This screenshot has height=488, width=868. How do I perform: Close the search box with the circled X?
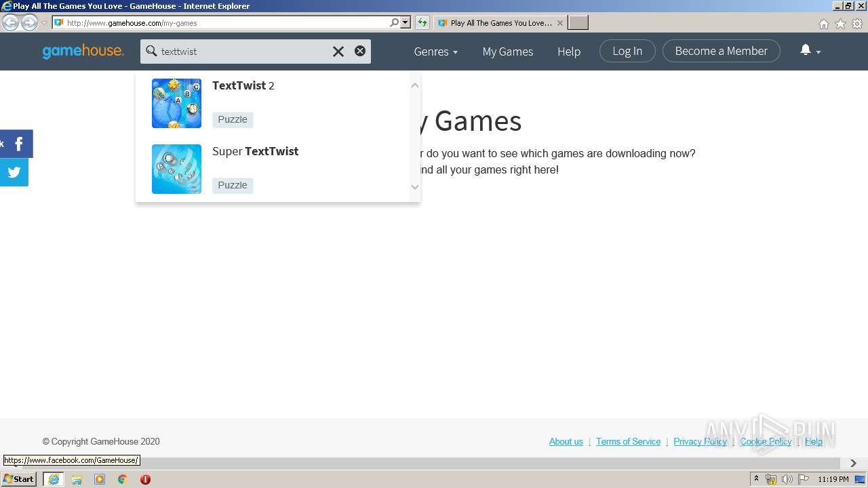tap(360, 51)
